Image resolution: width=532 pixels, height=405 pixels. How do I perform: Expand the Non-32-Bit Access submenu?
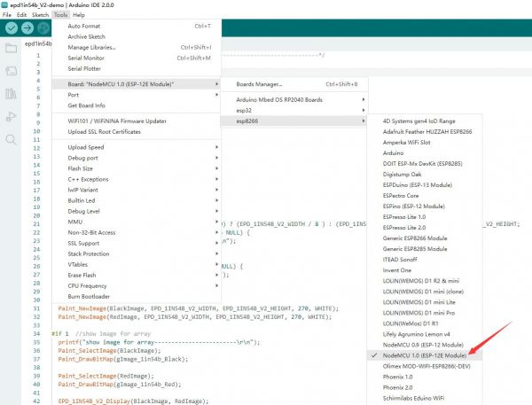click(x=137, y=233)
